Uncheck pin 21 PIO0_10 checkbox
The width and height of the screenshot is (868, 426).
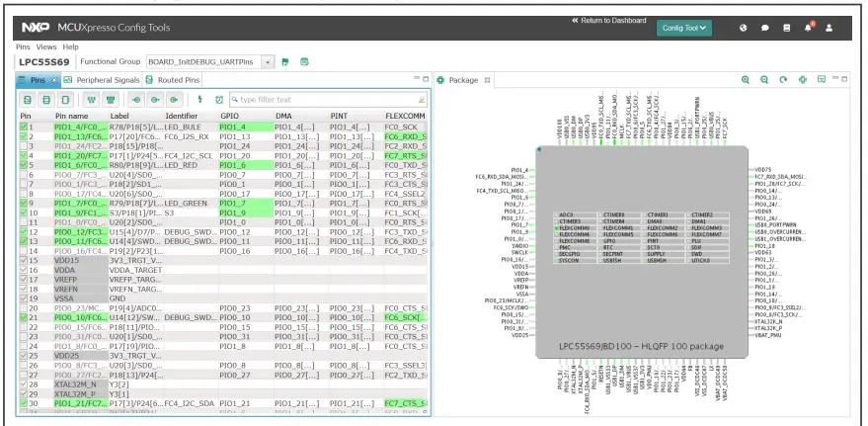pyautogui.click(x=24, y=317)
